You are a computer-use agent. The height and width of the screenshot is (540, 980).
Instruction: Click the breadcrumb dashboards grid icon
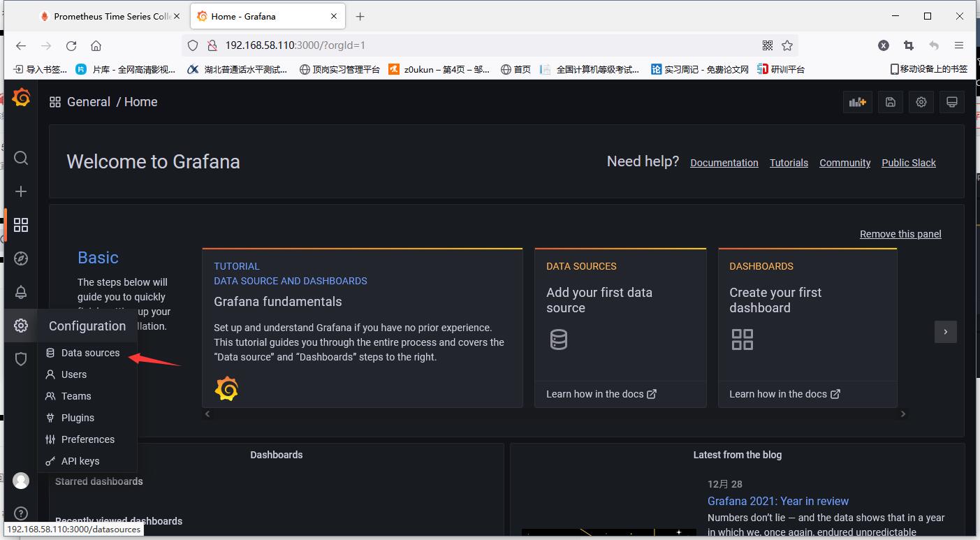click(55, 102)
